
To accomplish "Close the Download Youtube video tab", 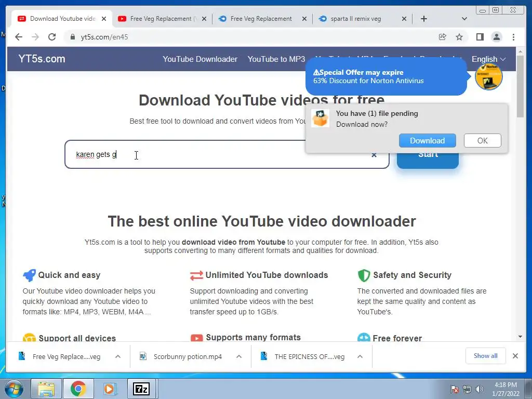I will coord(104,19).
